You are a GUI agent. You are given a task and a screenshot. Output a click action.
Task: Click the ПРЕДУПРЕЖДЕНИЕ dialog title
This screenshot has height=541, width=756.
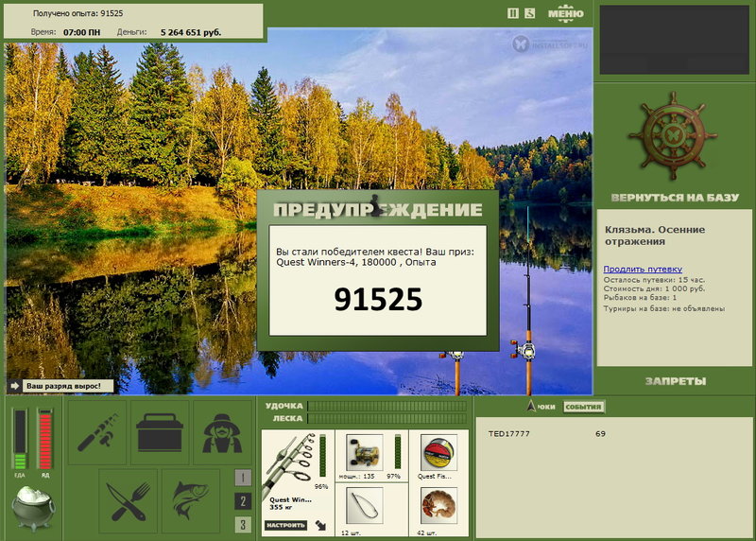pyautogui.click(x=377, y=209)
